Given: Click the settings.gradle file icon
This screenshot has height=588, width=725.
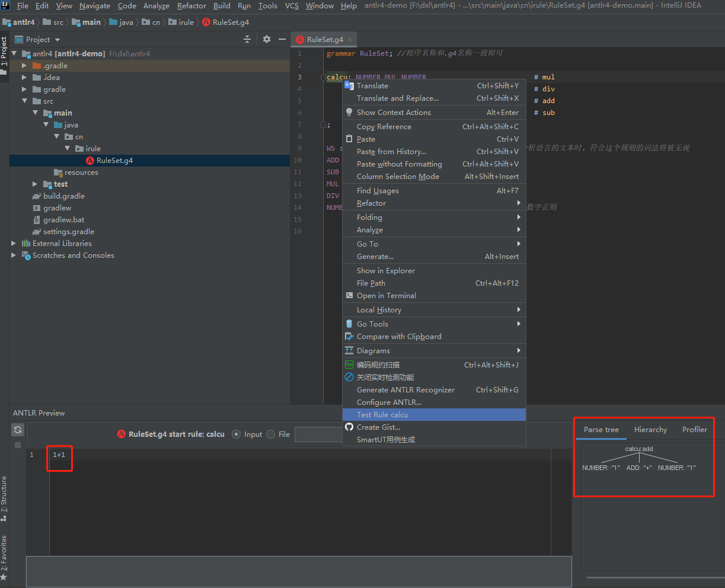Looking at the screenshot, I should tap(37, 232).
